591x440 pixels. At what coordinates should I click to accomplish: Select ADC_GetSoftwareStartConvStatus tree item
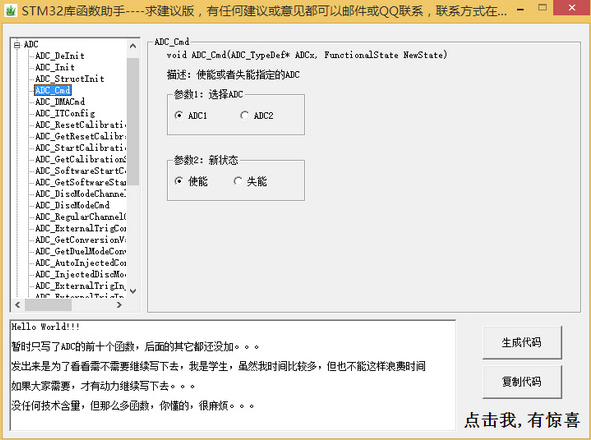click(x=80, y=182)
